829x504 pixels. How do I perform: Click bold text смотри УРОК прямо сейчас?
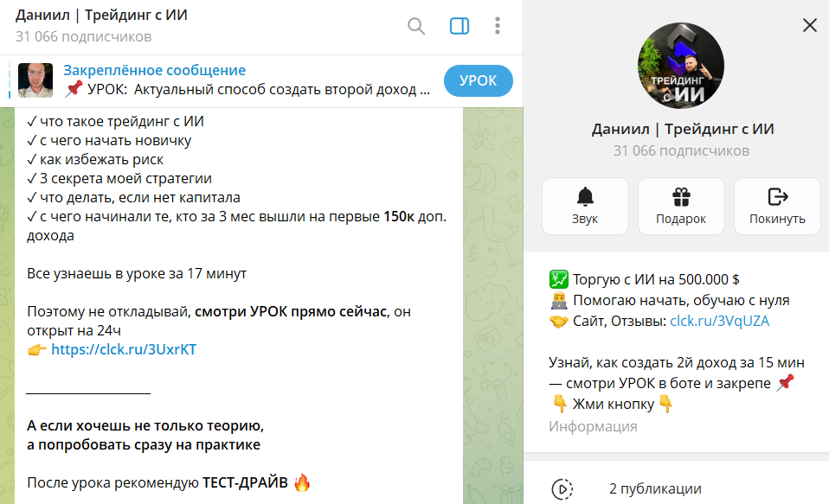[x=291, y=312]
